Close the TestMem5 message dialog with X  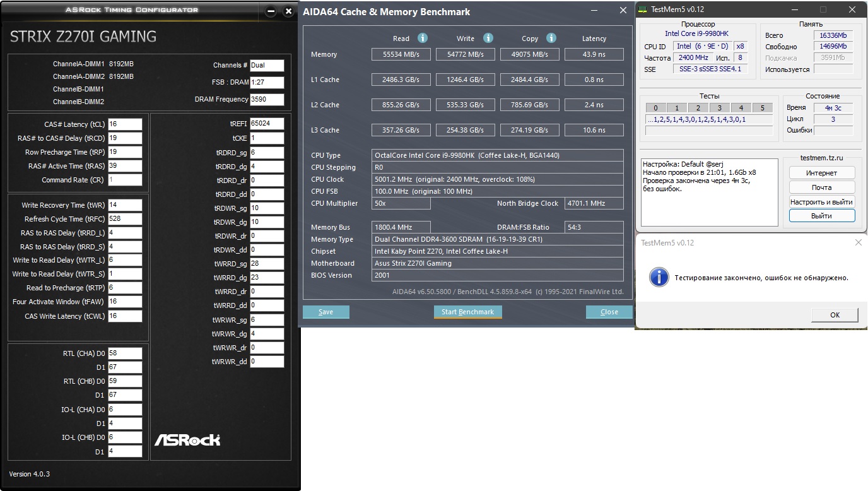(x=858, y=242)
